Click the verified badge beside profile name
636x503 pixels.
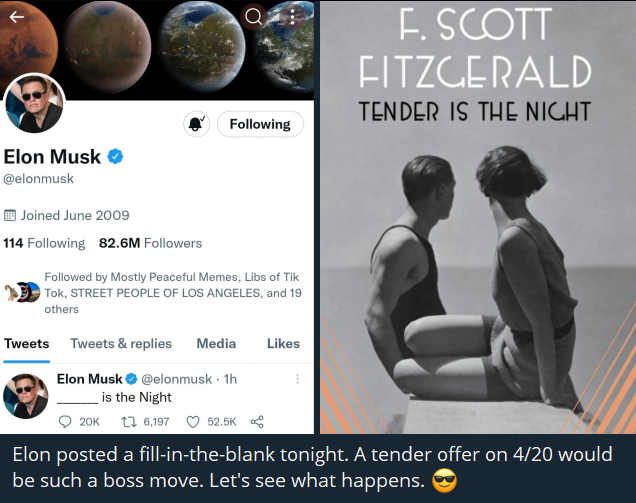coord(115,157)
